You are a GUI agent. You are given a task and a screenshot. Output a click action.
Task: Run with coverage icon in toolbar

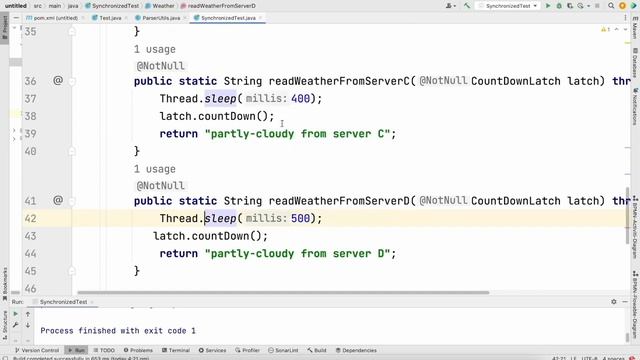click(x=570, y=6)
